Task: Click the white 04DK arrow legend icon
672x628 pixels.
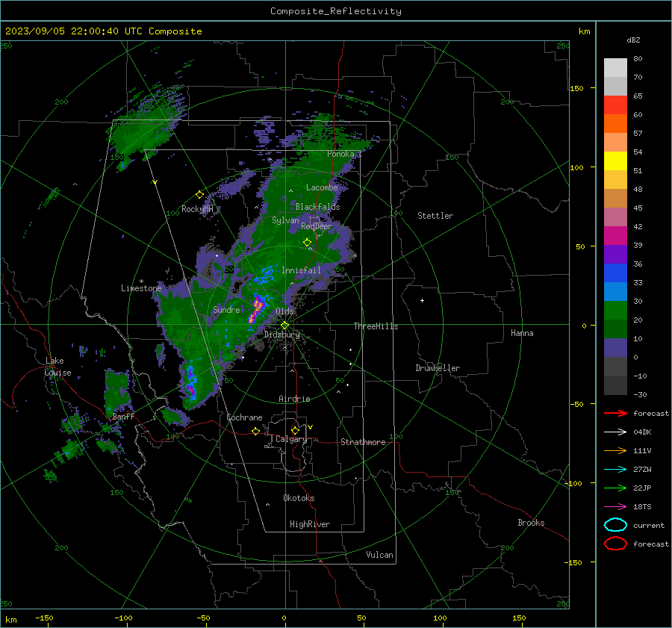Action: pos(615,432)
